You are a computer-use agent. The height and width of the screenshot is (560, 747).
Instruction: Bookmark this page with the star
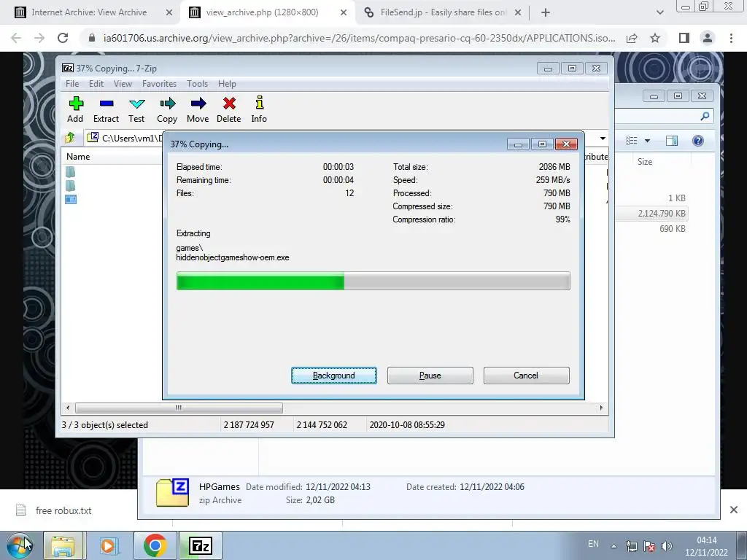tap(655, 38)
